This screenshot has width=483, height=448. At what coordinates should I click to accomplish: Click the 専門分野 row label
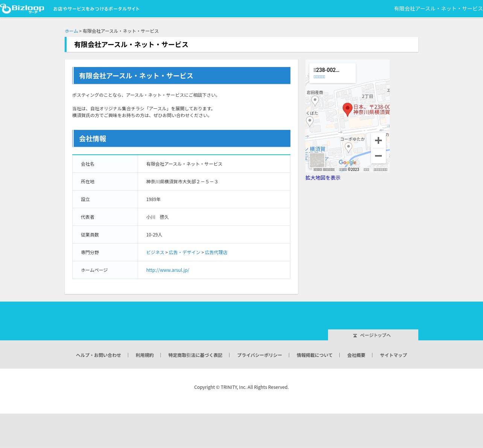90,252
